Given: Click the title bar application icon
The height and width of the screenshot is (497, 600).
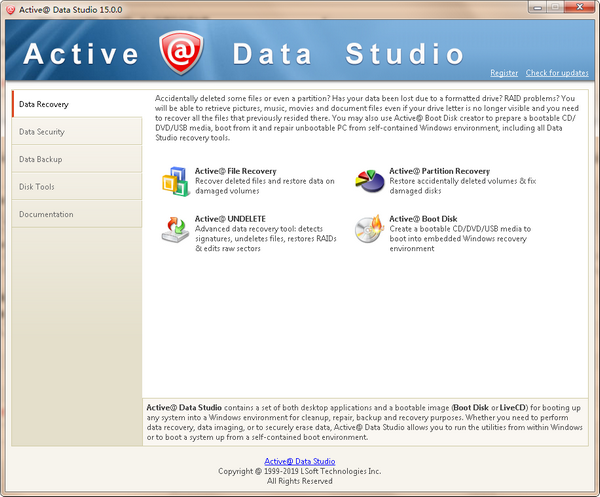Looking at the screenshot, I should coord(10,10).
